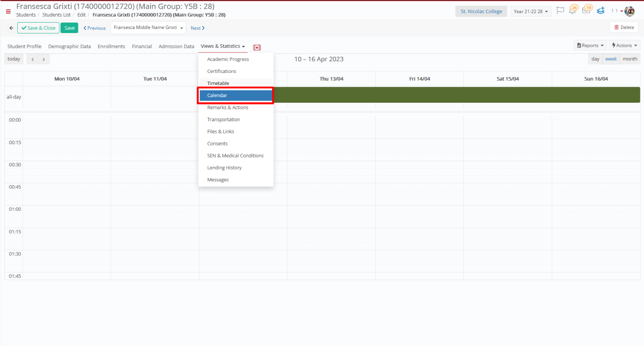Open Students List breadcrumb link
The width and height of the screenshot is (644, 346).
point(56,15)
